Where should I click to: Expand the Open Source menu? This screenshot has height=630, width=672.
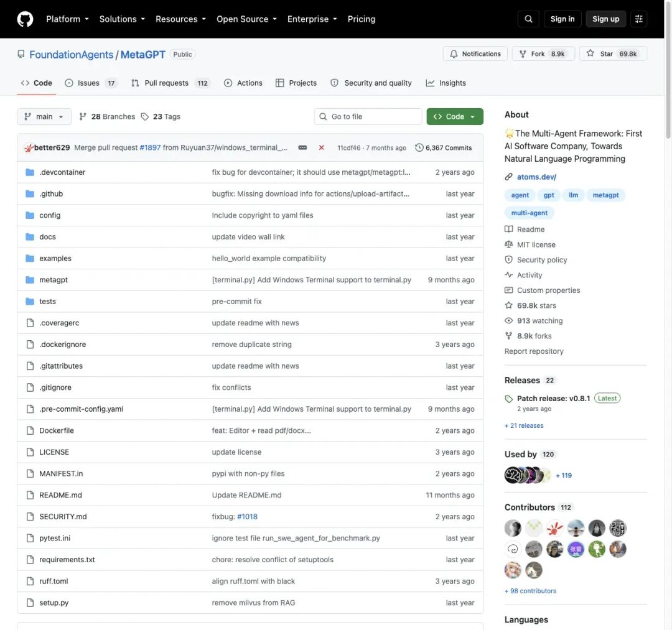(x=246, y=19)
